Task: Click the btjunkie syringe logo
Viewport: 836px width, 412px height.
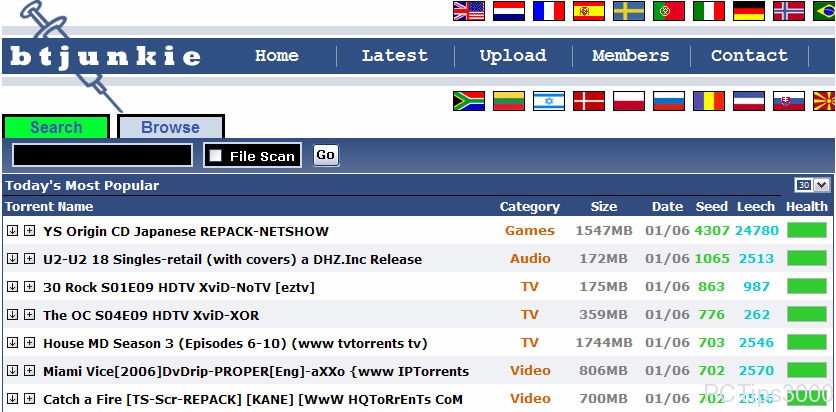Action: 105,56
